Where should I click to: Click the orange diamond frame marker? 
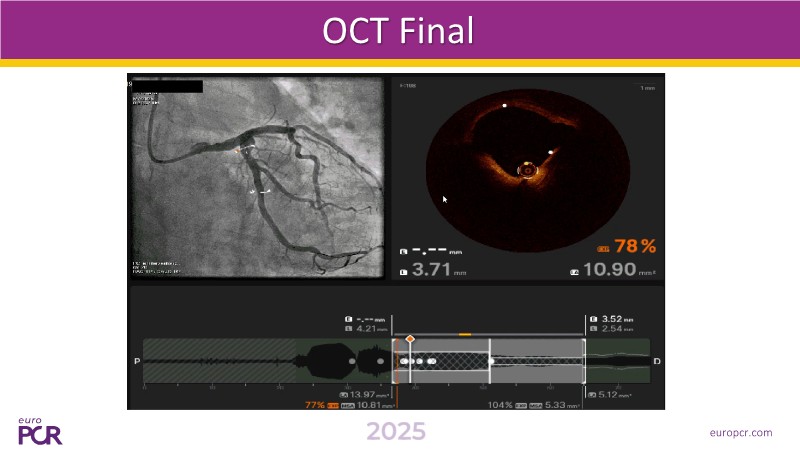point(410,341)
